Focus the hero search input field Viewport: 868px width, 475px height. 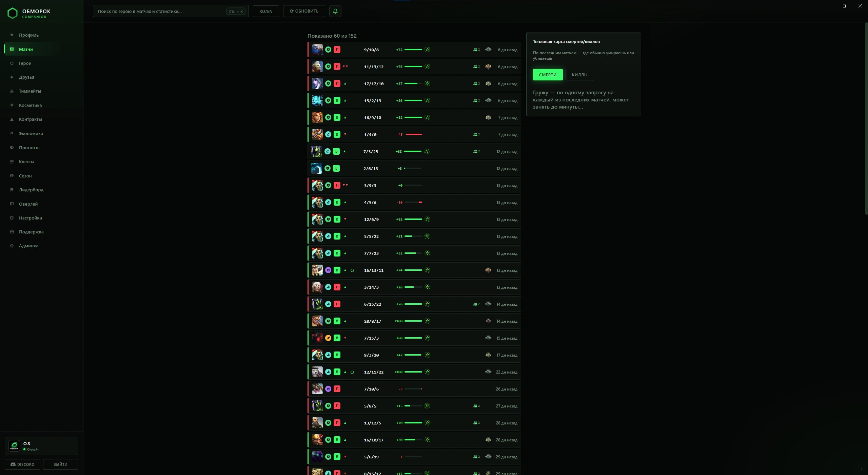[171, 11]
